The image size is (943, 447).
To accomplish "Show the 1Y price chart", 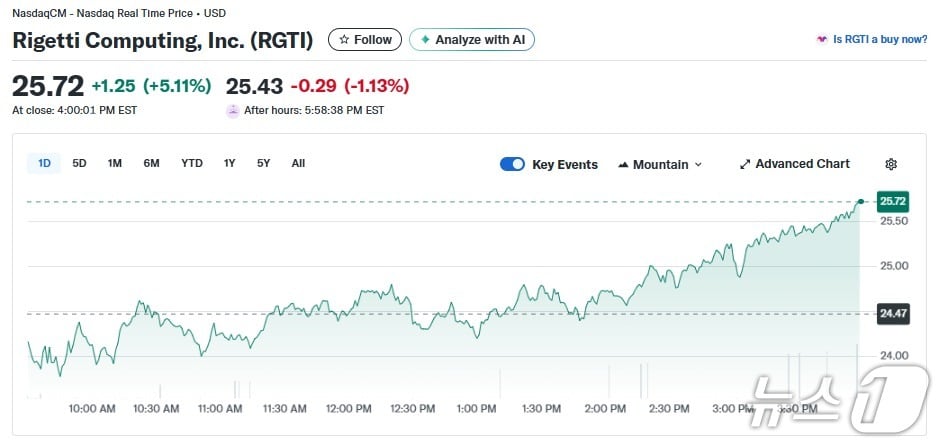I will pos(230,163).
